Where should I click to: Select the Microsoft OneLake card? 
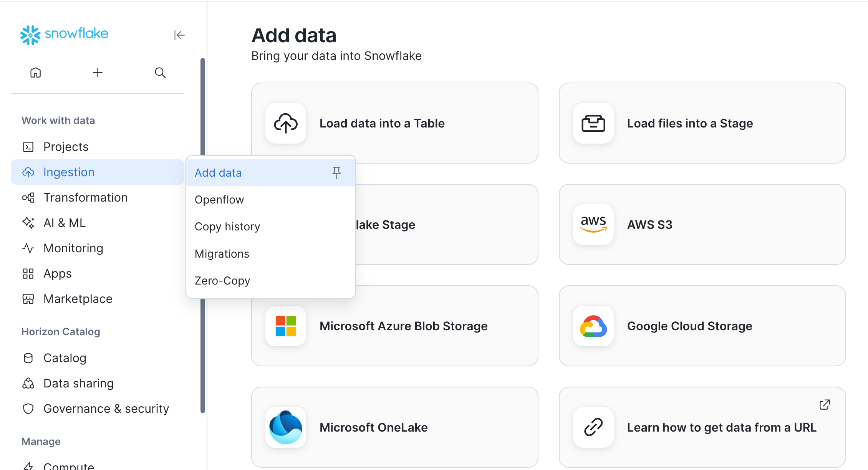(395, 427)
